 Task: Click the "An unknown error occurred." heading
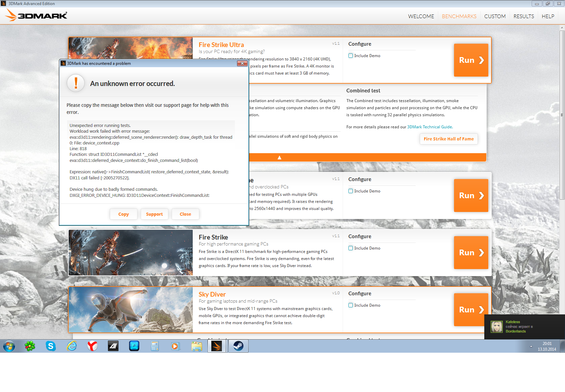pos(133,84)
